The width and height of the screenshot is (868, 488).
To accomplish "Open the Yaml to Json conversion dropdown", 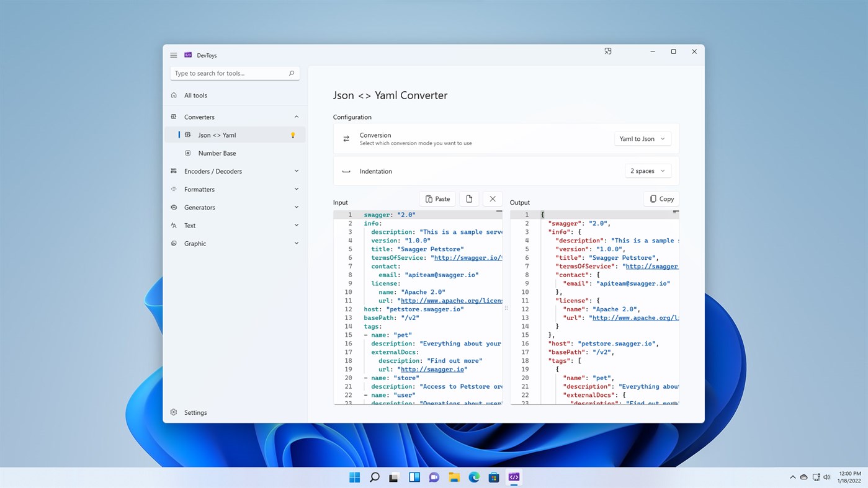I will 642,138.
